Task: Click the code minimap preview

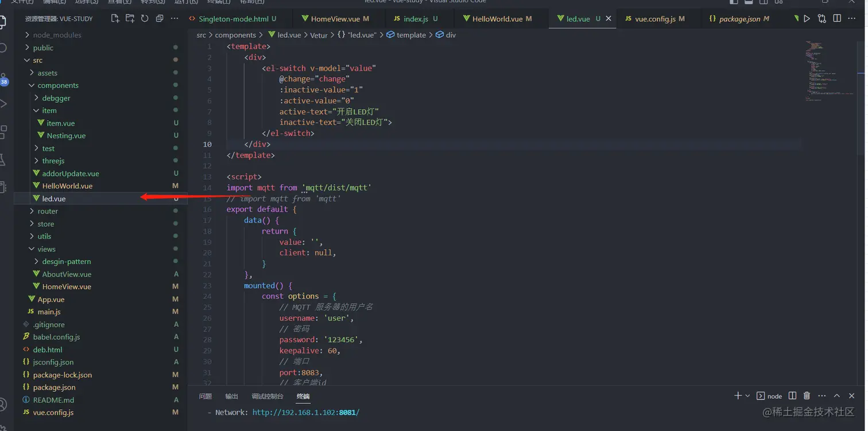Action: coord(829,70)
